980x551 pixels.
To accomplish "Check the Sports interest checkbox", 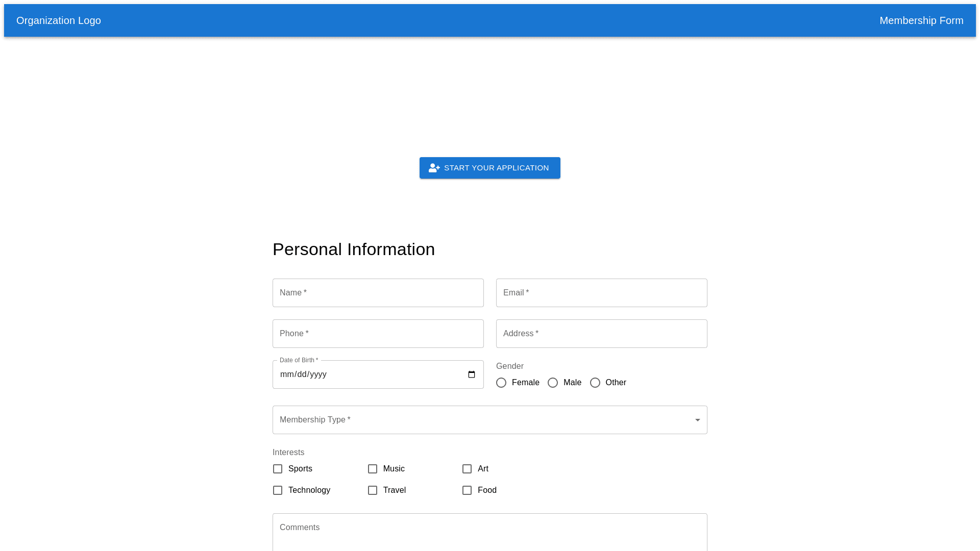I will (x=278, y=469).
